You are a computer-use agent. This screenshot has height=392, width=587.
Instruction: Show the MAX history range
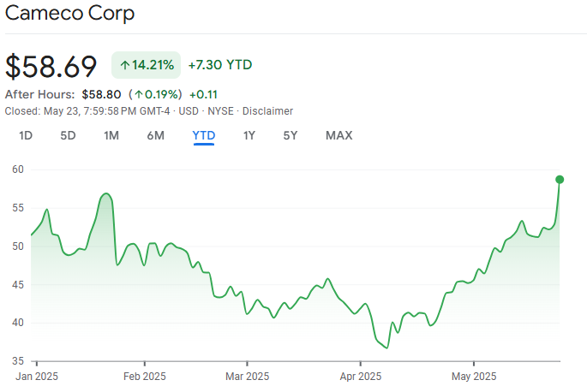[338, 135]
